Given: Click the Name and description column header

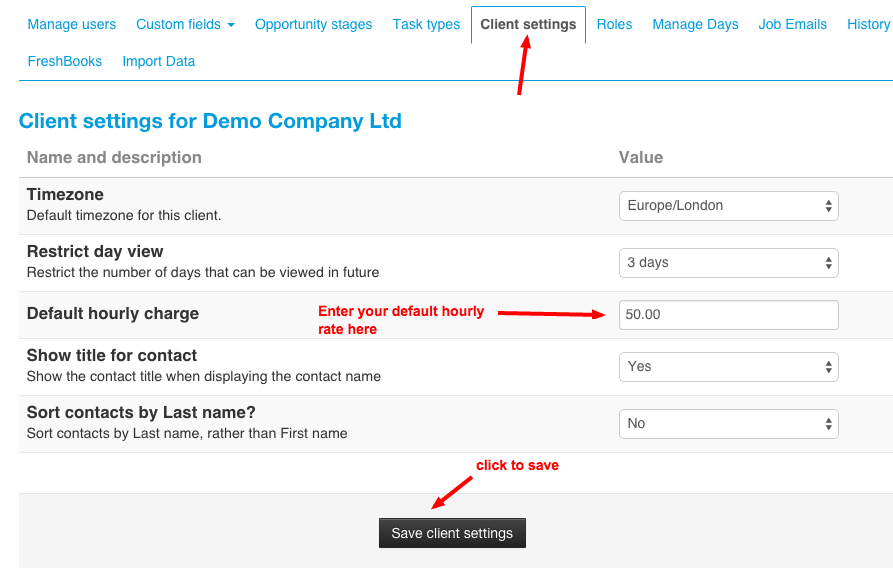Looking at the screenshot, I should tap(114, 157).
